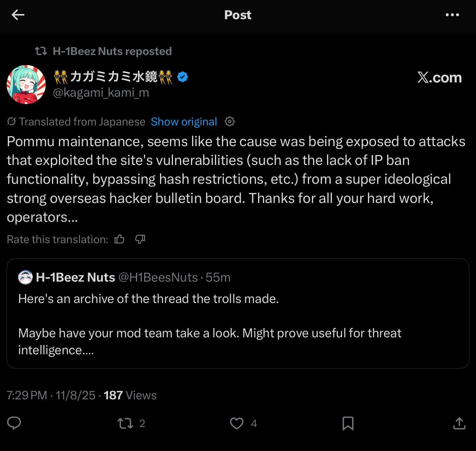Open the "H-1Beez Nuts reposted" label
This screenshot has height=451, width=476.
tap(112, 51)
